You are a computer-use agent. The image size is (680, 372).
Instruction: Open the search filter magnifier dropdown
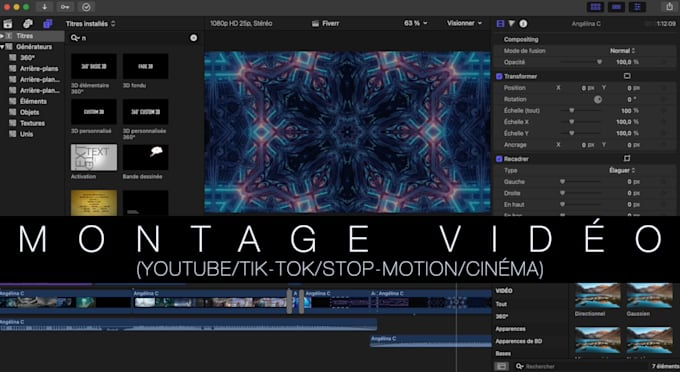75,38
